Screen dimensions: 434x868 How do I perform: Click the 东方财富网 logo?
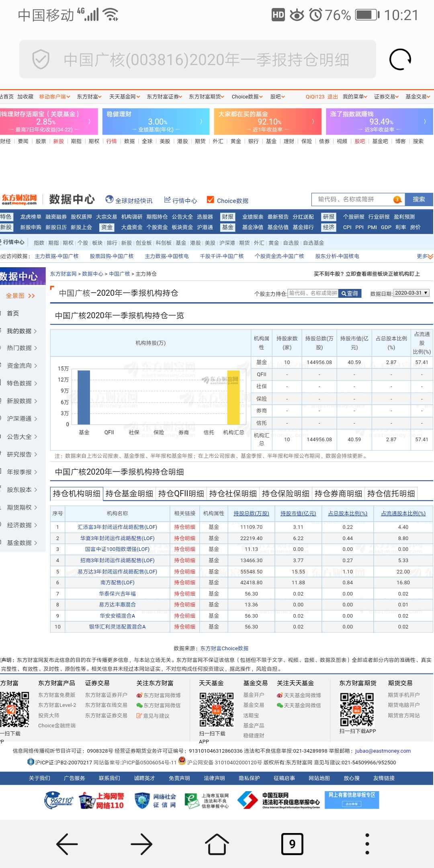point(19,199)
